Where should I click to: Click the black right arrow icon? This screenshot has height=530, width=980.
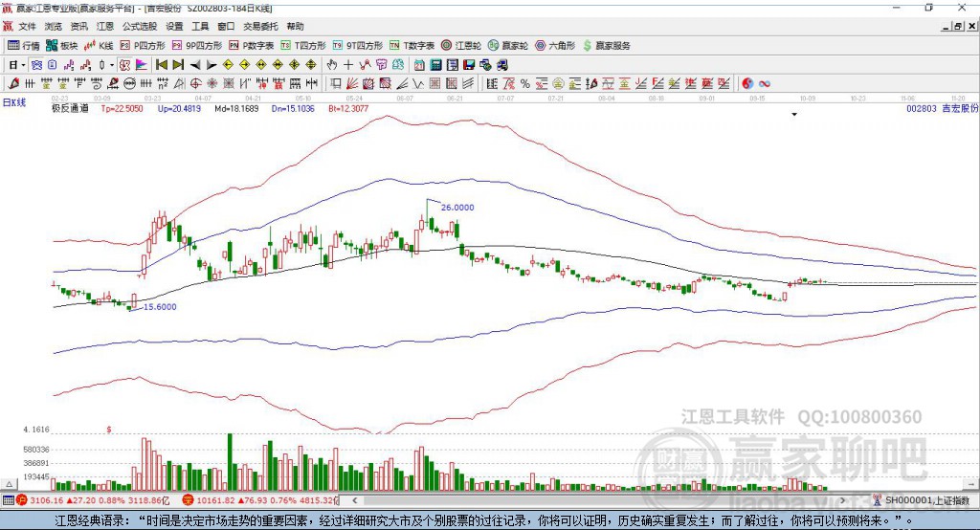212,65
